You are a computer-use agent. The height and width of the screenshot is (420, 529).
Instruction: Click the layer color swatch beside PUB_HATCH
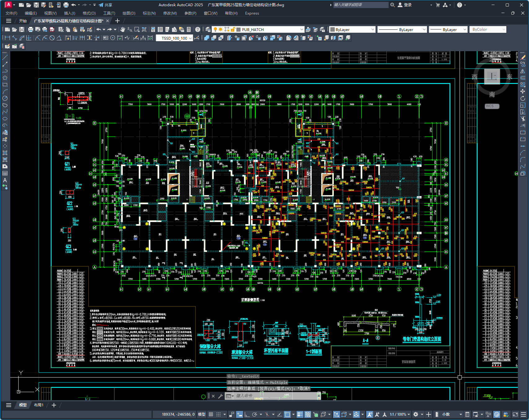click(x=239, y=29)
